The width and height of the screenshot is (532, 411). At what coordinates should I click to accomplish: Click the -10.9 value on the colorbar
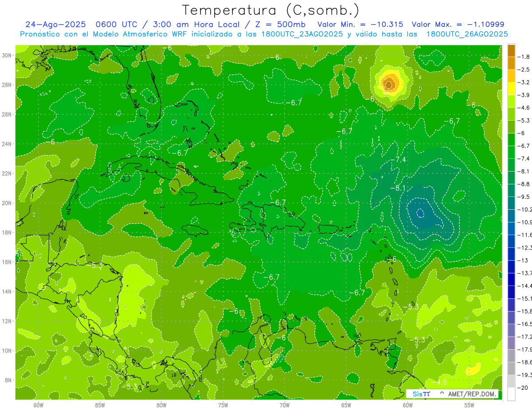point(524,222)
